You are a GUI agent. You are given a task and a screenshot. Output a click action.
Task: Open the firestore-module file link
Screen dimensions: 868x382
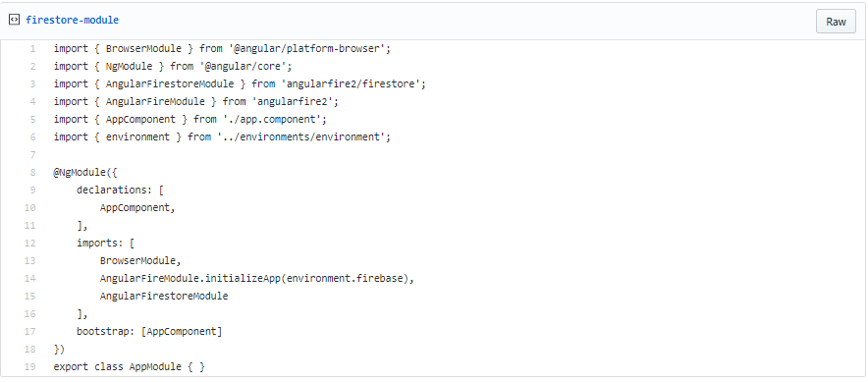(72, 20)
